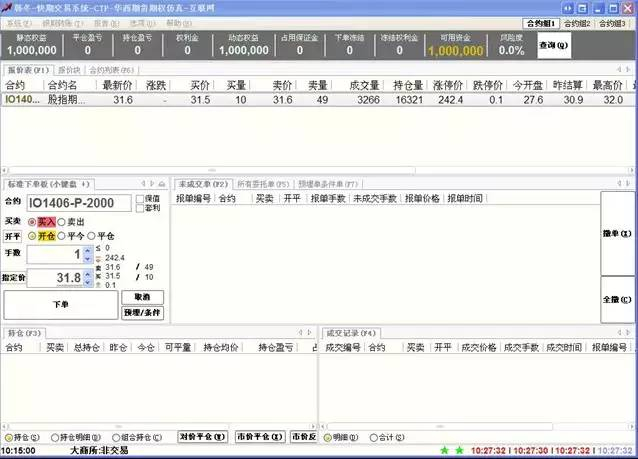The height and width of the screenshot is (459, 638).
Task: Click left tab-scroll arrow in 成交记录 panel header
Action: tap(619, 332)
